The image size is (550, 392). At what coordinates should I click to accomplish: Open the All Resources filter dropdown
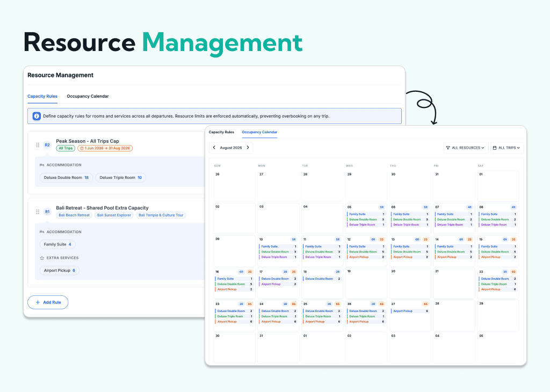tap(466, 148)
